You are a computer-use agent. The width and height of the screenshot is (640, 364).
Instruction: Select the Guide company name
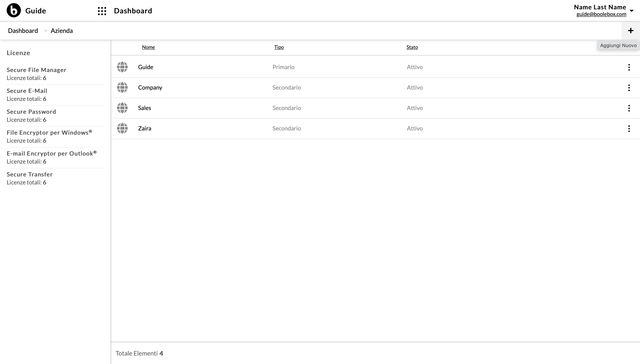click(x=146, y=67)
